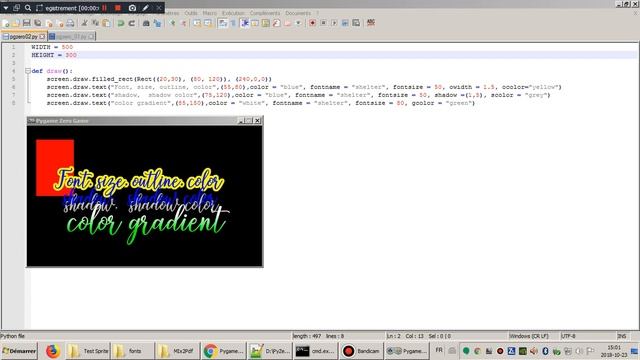Image resolution: width=640 pixels, height=360 pixels.
Task: Run the macro multiple times icon
Action: (345, 23)
